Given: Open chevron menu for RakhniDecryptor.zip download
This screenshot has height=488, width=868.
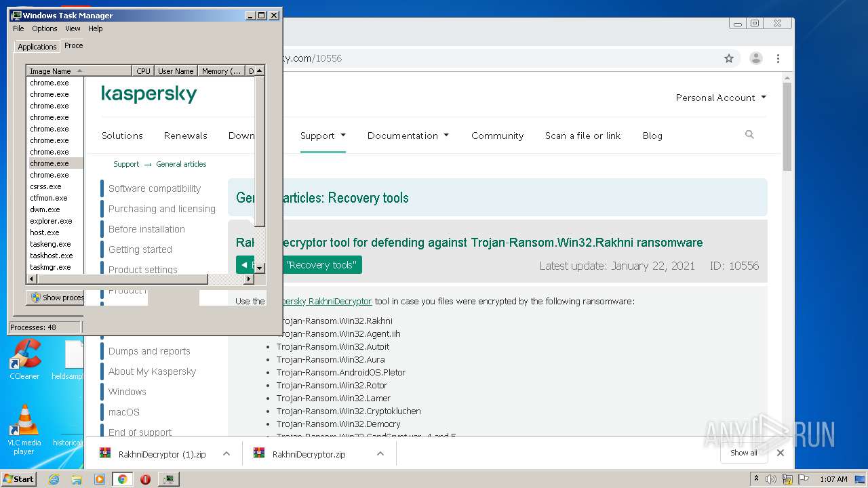Looking at the screenshot, I should tap(380, 453).
